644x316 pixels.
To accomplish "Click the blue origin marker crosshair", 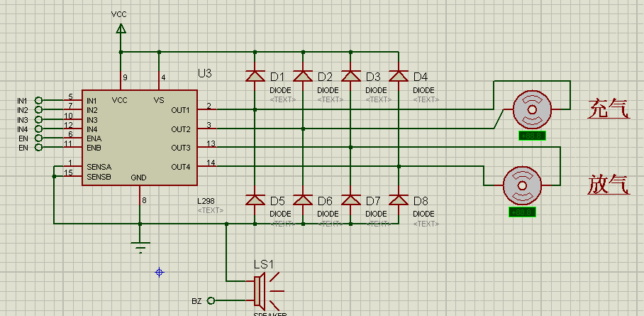I will [x=160, y=273].
